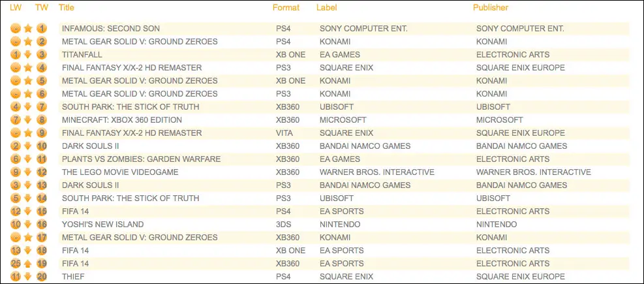Click the Label column header
Viewport: 644px width, 284px height.
pyautogui.click(x=326, y=8)
